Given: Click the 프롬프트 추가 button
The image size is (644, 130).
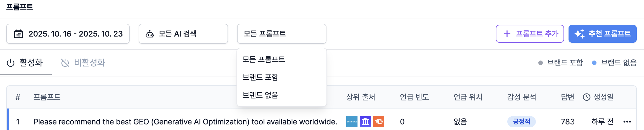Looking at the screenshot, I should click(530, 34).
